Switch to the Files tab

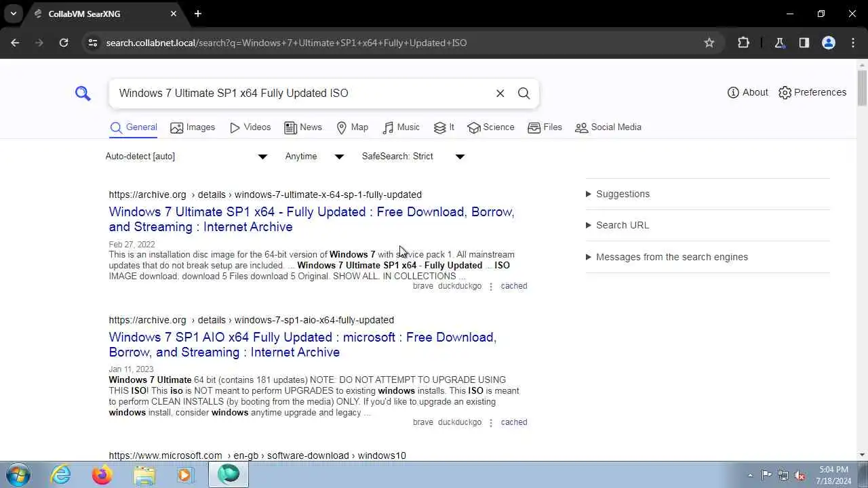545,127
